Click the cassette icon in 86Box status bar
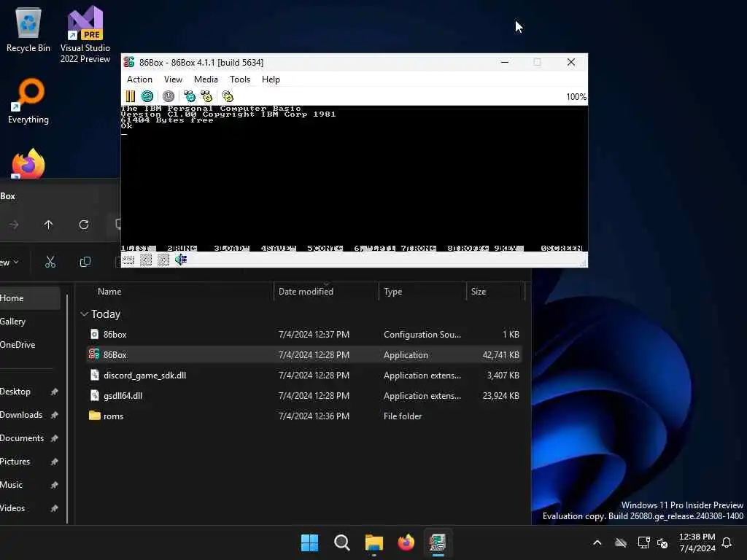747x560 pixels. pos(128,260)
